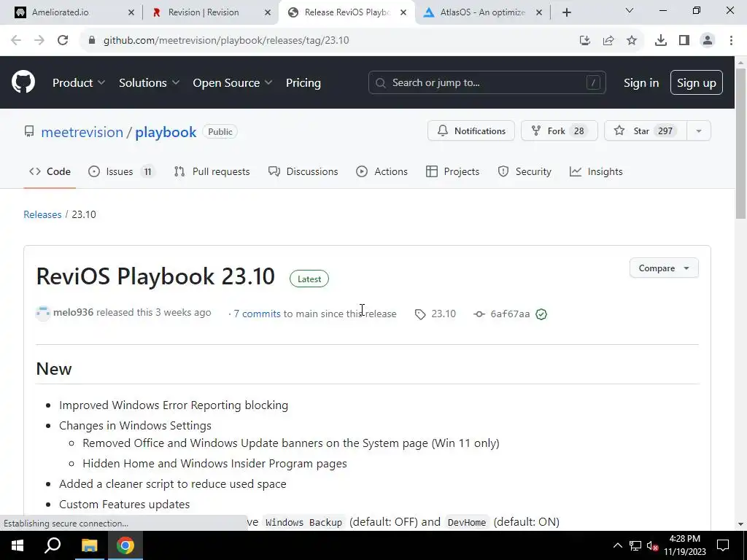Open Chrome profile avatar
The width and height of the screenshot is (747, 560).
(708, 40)
